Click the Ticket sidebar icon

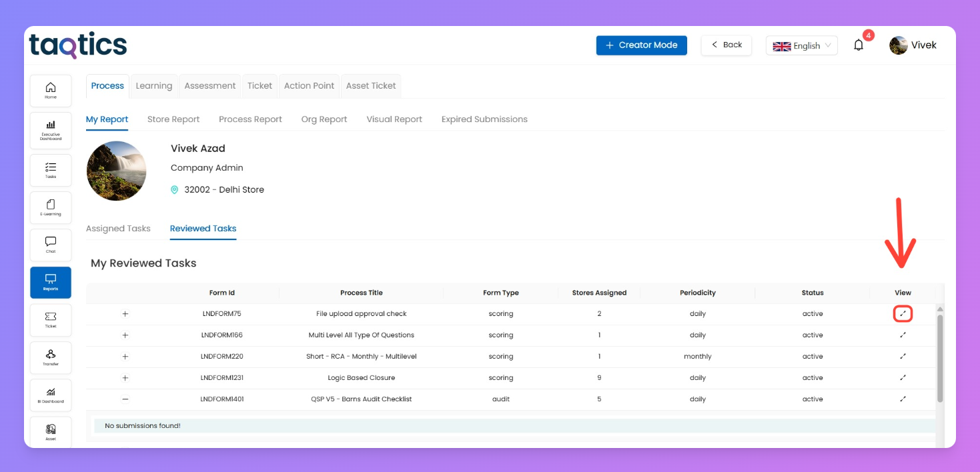pyautogui.click(x=51, y=319)
